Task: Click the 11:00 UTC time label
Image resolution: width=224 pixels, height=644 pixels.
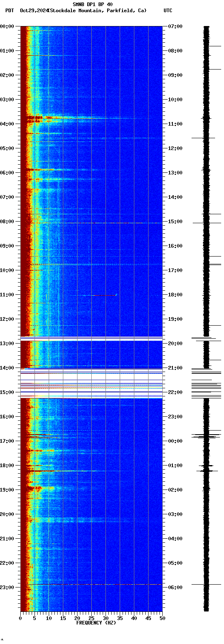Action: tap(175, 124)
